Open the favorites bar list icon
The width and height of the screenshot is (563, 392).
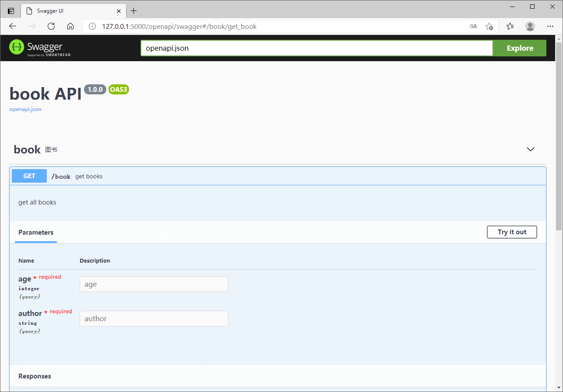510,26
